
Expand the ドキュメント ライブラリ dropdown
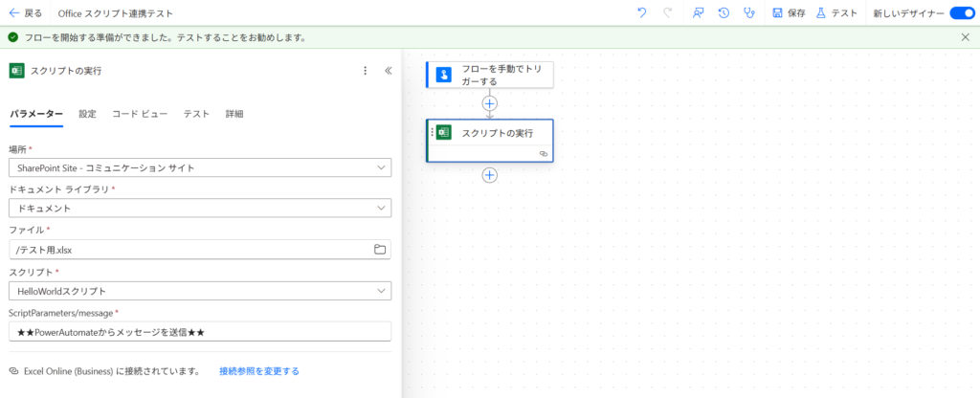pos(200,208)
